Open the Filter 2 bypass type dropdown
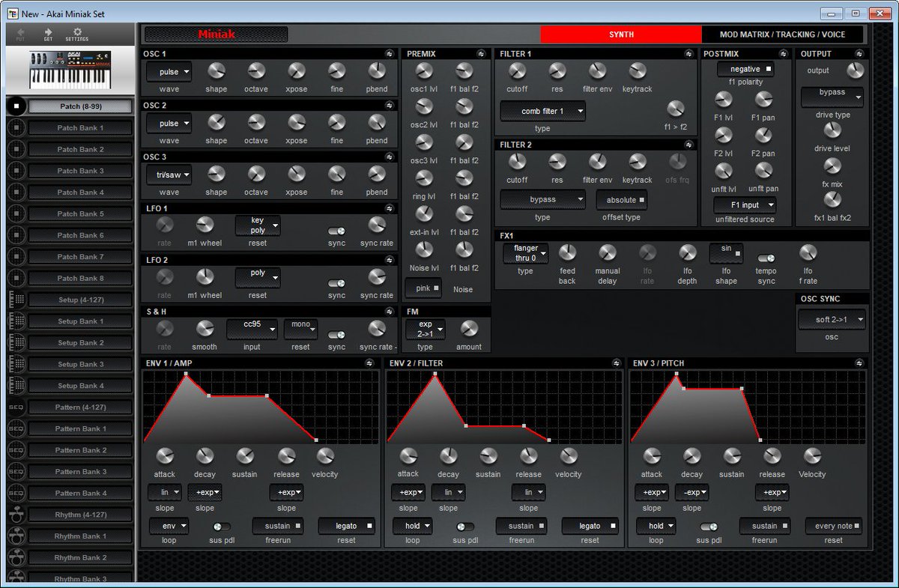This screenshot has height=588, width=899. 543,200
